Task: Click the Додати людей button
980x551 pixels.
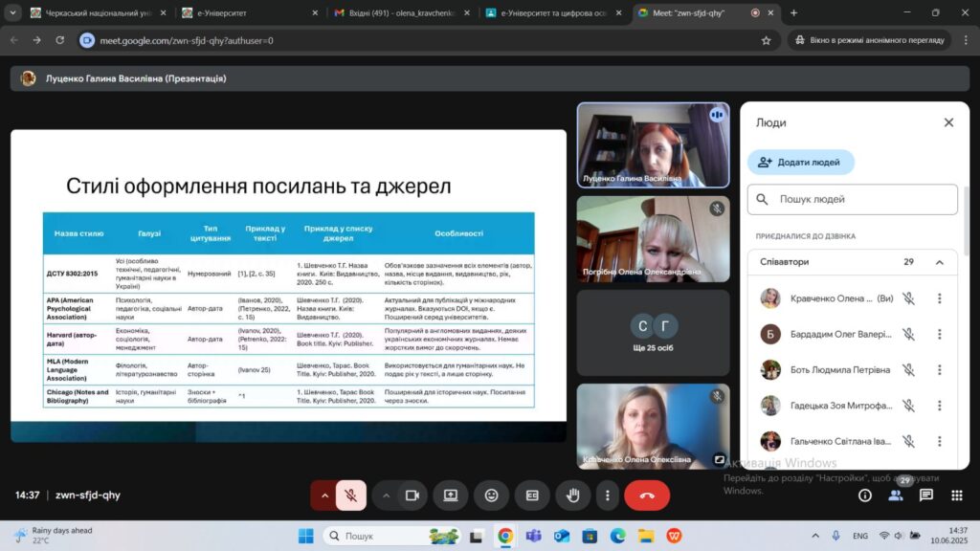Action: [801, 163]
